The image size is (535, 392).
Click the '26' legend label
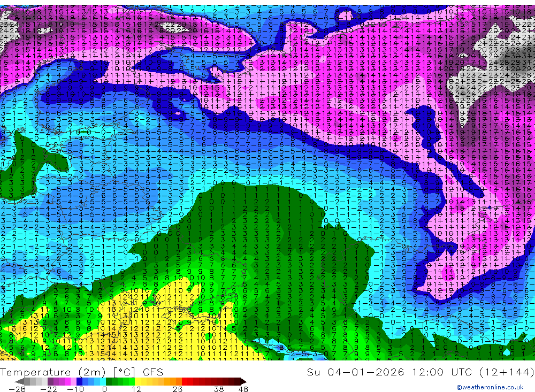pyautogui.click(x=178, y=389)
